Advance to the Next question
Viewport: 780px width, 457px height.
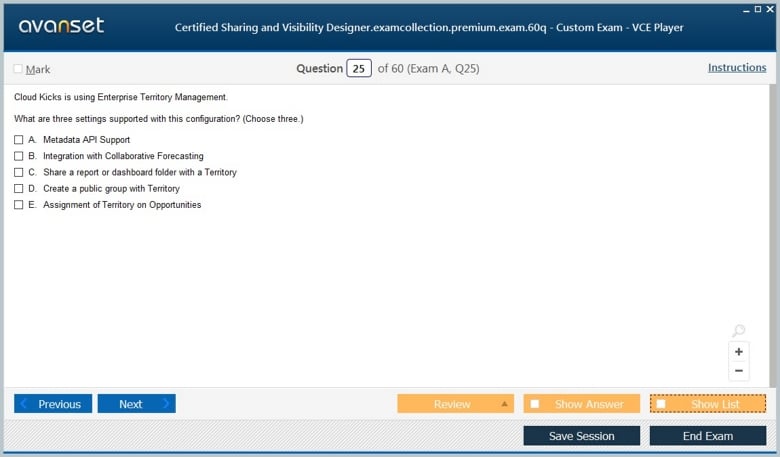136,404
